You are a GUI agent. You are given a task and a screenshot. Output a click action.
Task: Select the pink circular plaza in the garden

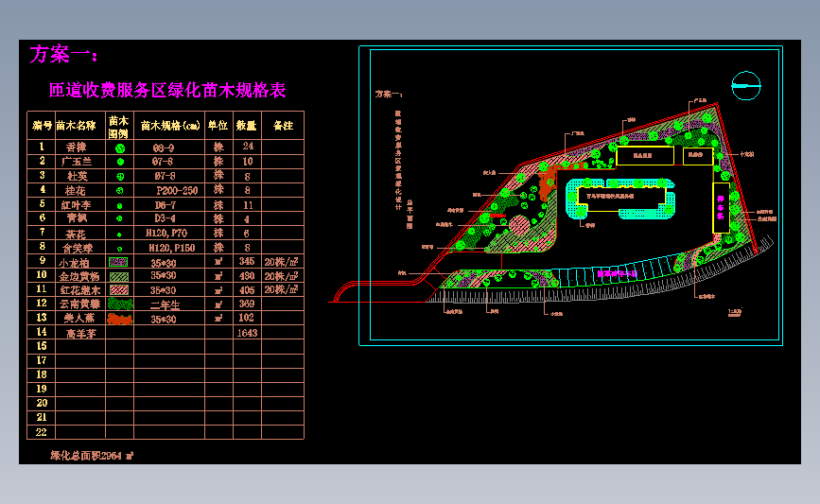pyautogui.click(x=519, y=226)
